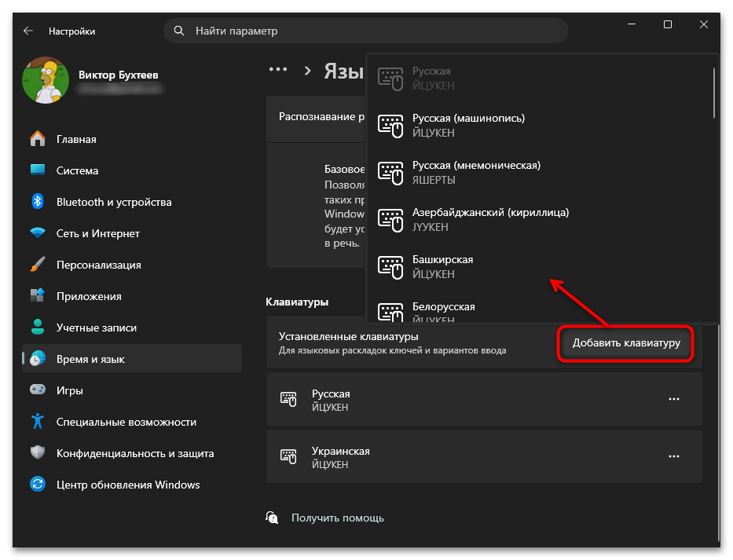Click the Специальные возможности accessibility icon
This screenshot has width=733, height=560.
coord(38,421)
